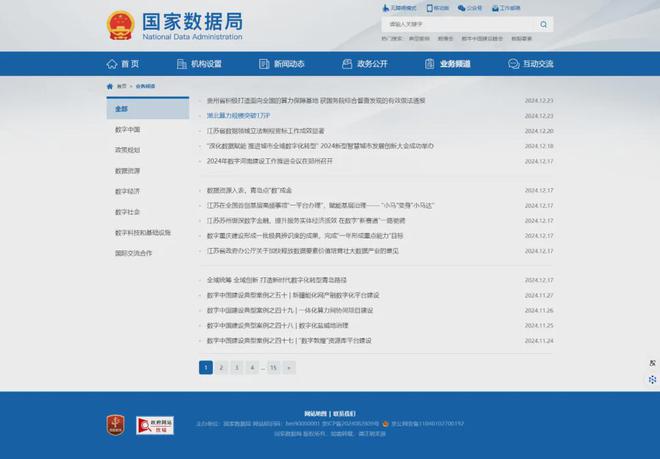
Task: Go to page 4 in pagination
Action: [x=252, y=368]
